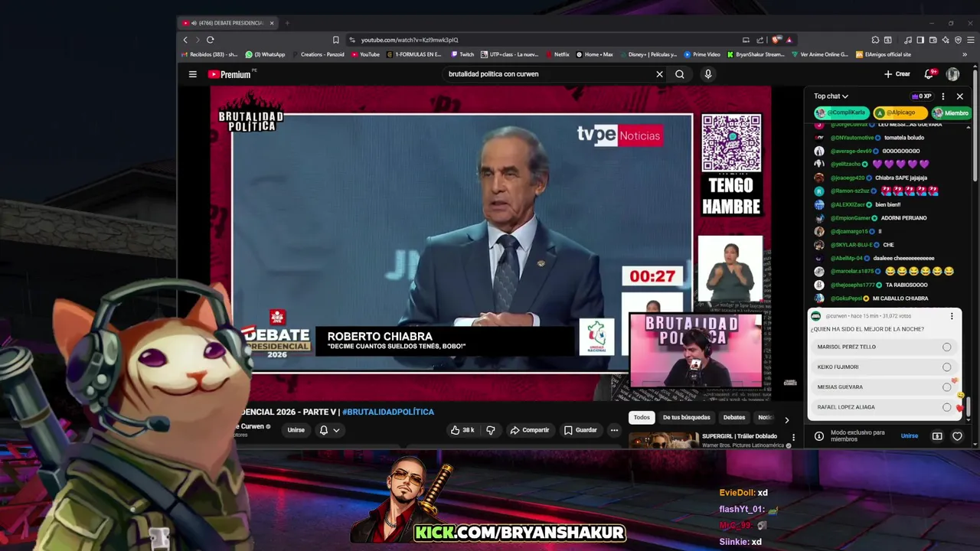The height and width of the screenshot is (551, 980).
Task: Clear the YouTube search text with X
Action: [x=659, y=74]
